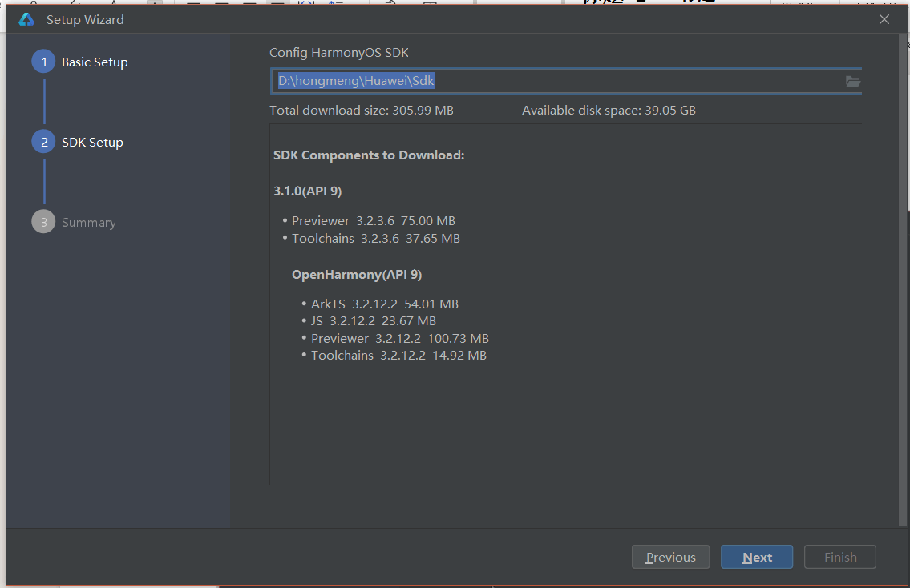This screenshot has height=588, width=910.
Task: Click the DevEco Studio logo icon
Action: pyautogui.click(x=26, y=20)
